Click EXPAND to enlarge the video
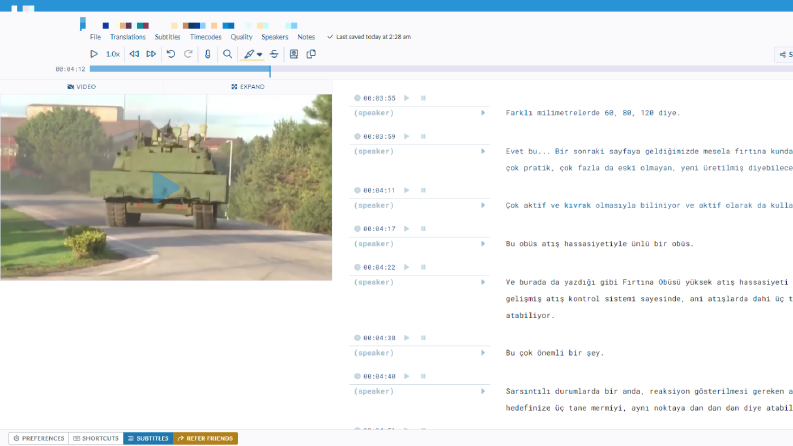The image size is (793, 446). 248,86
